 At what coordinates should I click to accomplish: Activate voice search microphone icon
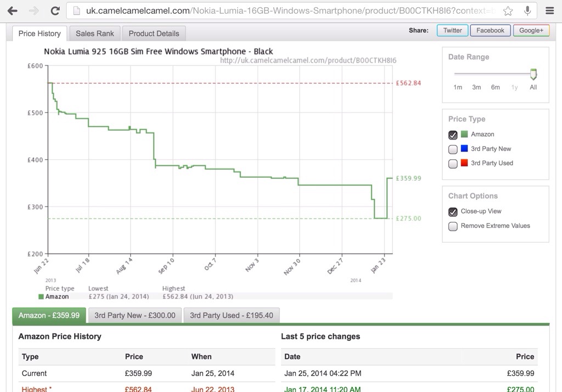(527, 10)
